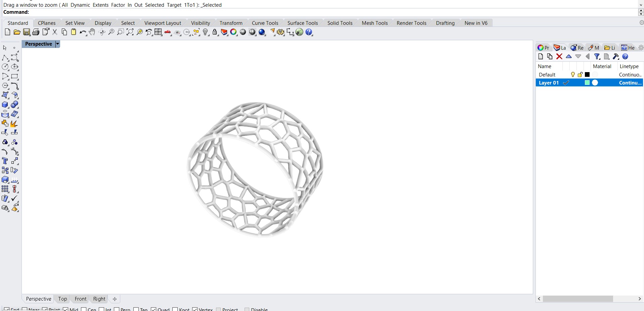Image resolution: width=644 pixels, height=311 pixels.
Task: Toggle Tan object snap checkbox
Action: coord(136,309)
